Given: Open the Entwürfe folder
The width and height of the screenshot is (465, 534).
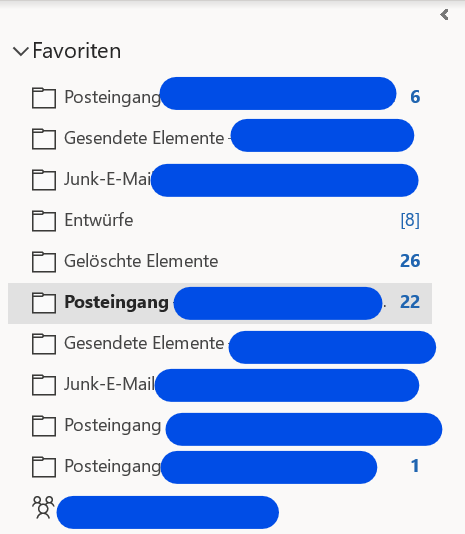Looking at the screenshot, I should (x=220, y=220).
